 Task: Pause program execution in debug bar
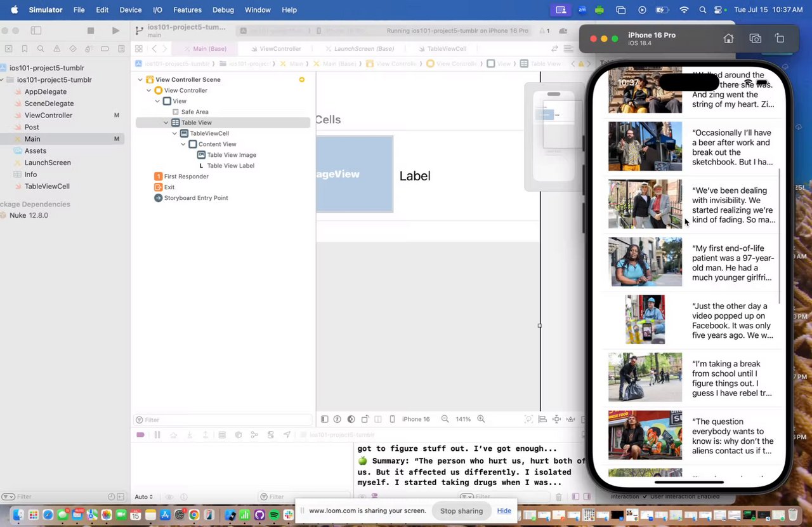(157, 435)
